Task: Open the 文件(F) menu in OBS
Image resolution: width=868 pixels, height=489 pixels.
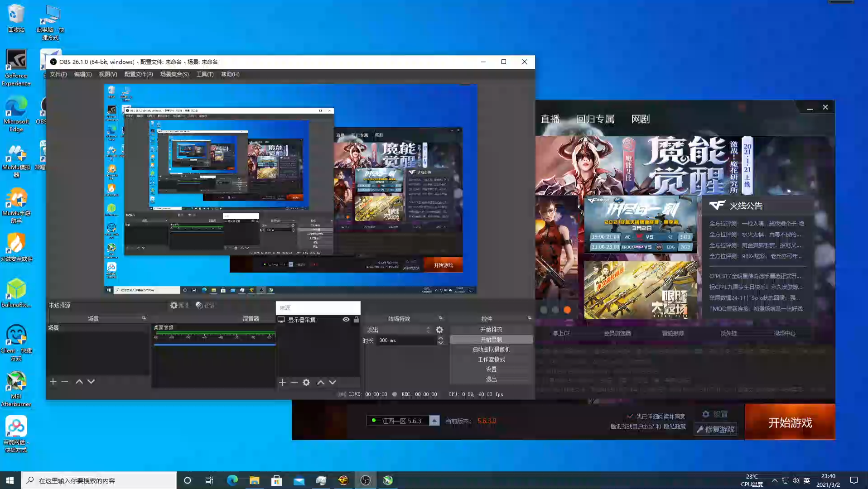Action: 58,74
